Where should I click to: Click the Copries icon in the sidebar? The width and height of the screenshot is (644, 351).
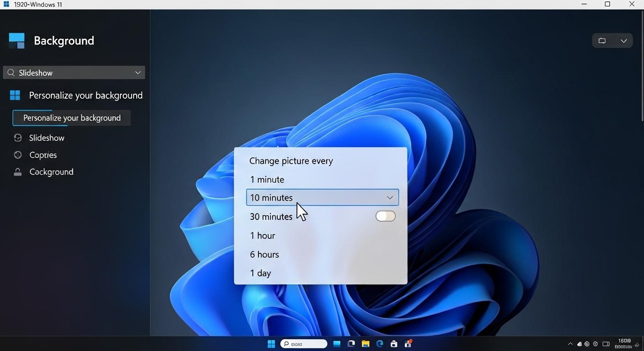pos(17,154)
